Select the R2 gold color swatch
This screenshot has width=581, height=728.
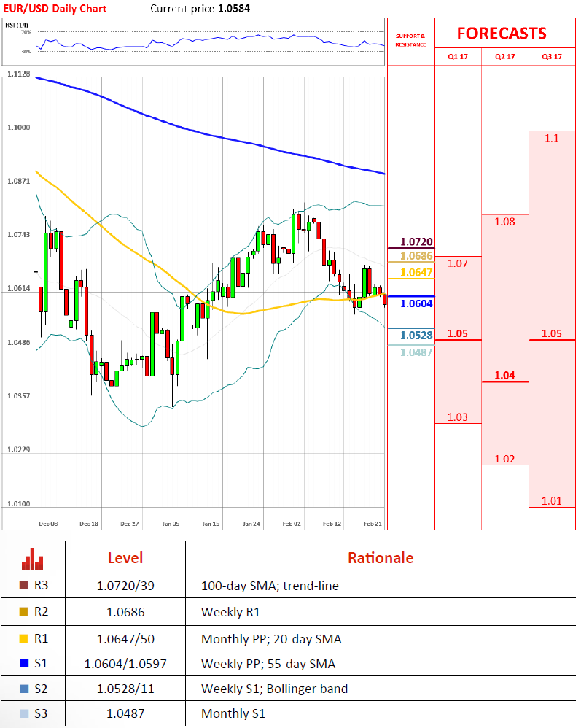[x=24, y=611]
